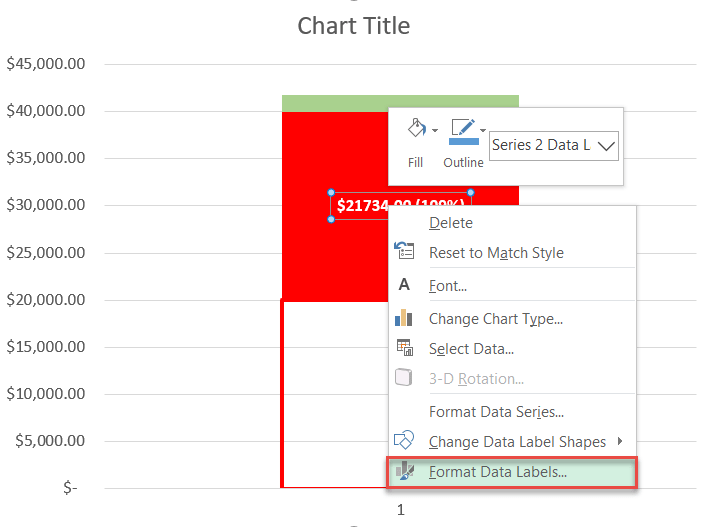The image size is (711, 527).
Task: Open the Fill dropdown arrow
Action: pyautogui.click(x=435, y=130)
